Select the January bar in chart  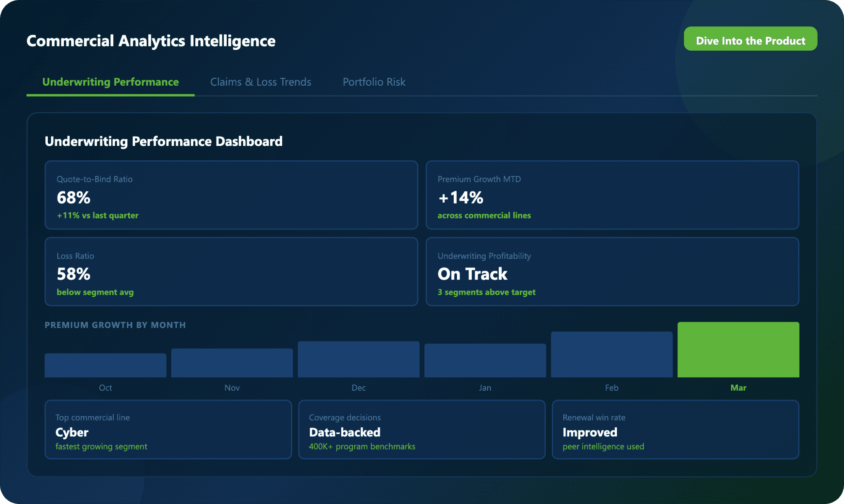point(485,361)
